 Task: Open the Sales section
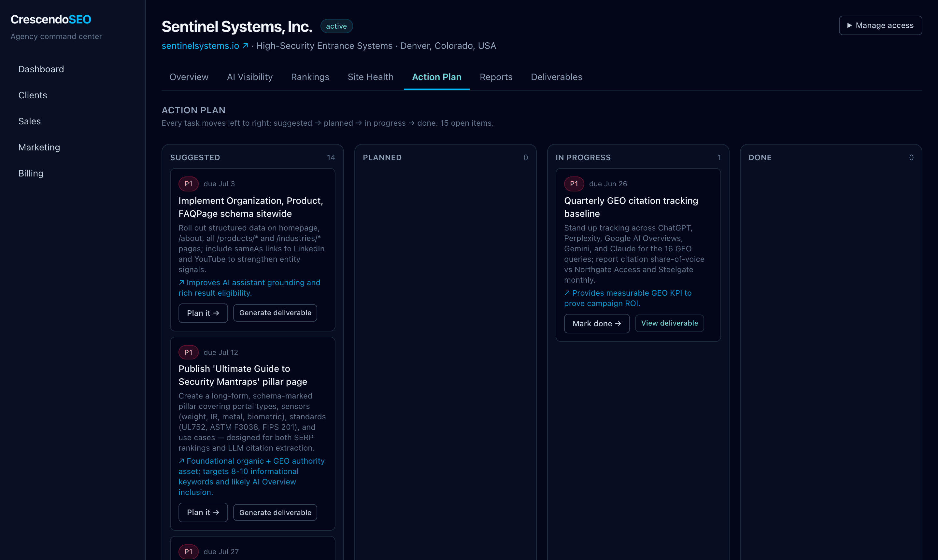29,121
